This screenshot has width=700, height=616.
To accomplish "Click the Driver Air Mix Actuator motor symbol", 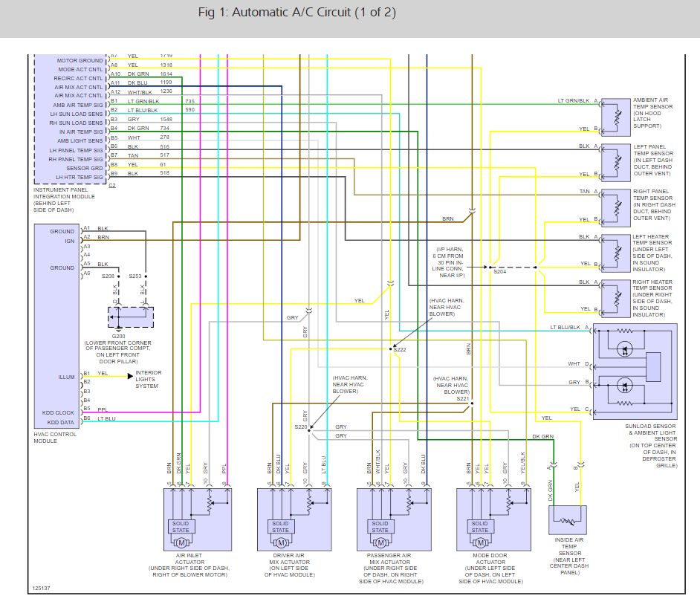I will tap(281, 542).
